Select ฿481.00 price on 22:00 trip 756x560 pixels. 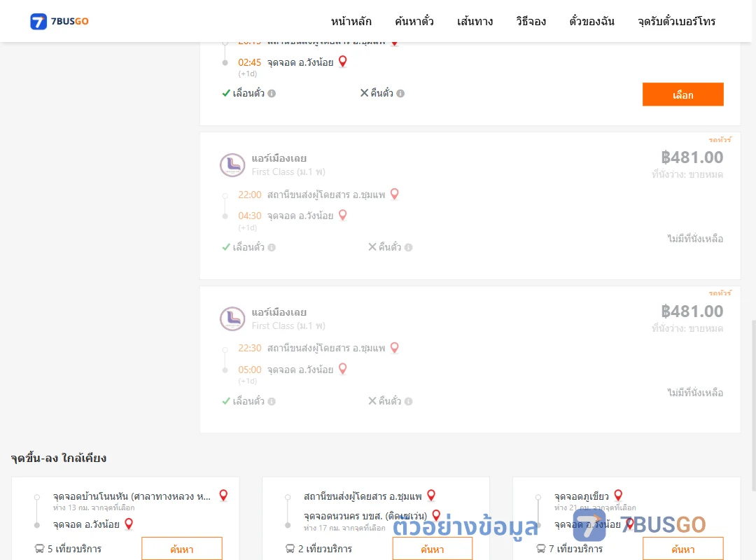[x=692, y=157]
